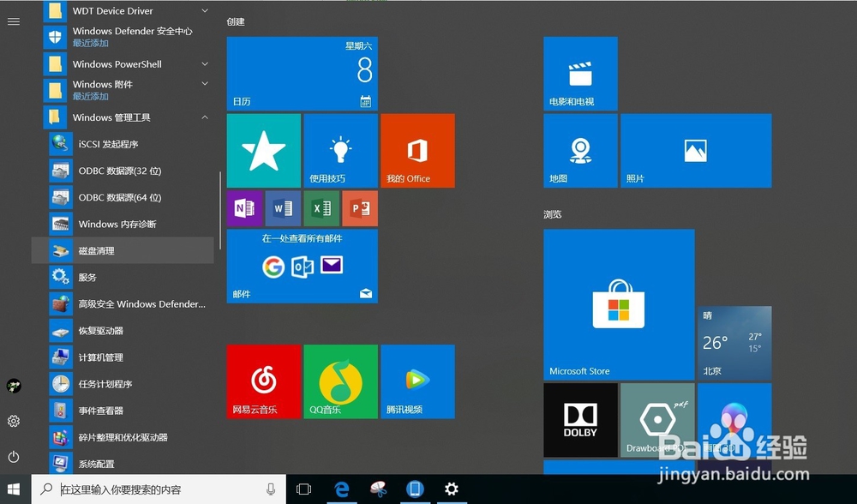Open the QQ音乐 tile
This screenshot has height=504, width=857.
pos(340,381)
